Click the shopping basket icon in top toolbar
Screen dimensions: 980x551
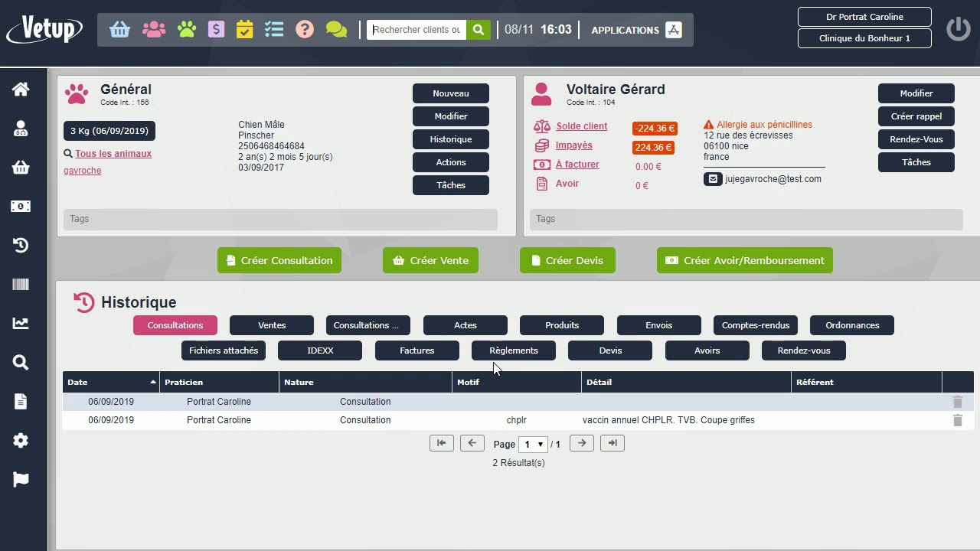(x=119, y=30)
